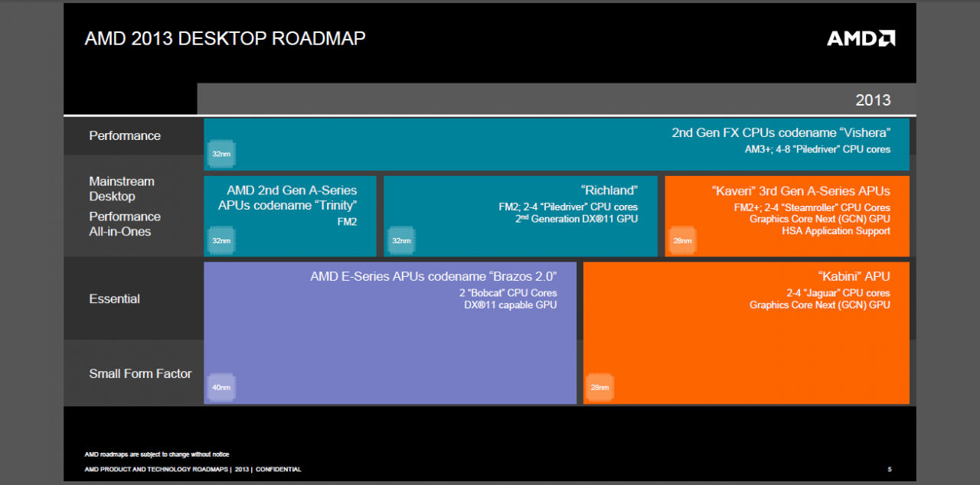Click FM2+; 2-4 Steamroller CPU Cores text
Screen dimensions: 980x485
(811, 207)
